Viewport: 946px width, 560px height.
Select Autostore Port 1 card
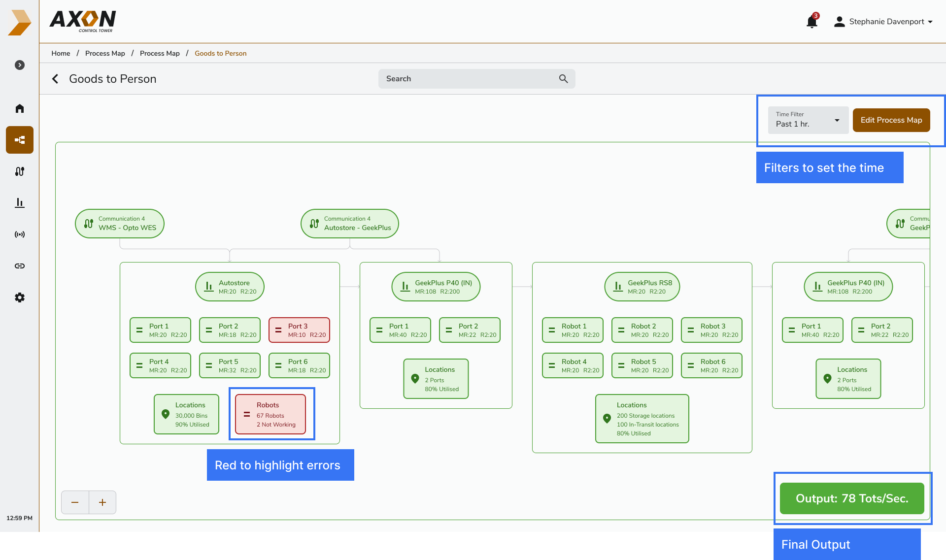(160, 330)
